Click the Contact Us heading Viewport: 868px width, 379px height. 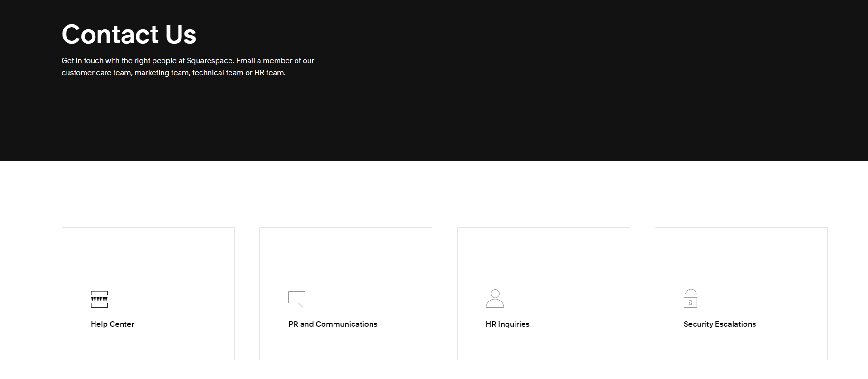129,34
